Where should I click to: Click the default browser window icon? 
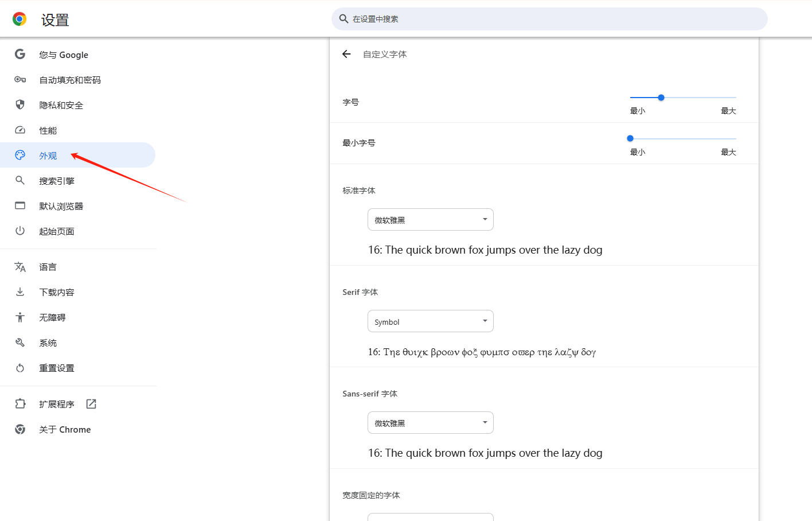click(x=20, y=205)
